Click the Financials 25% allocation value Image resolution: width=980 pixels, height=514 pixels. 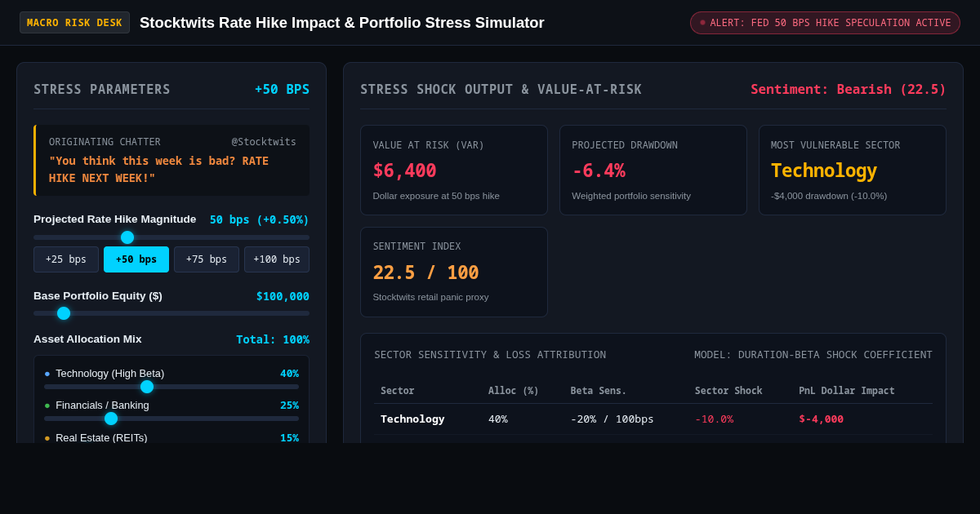pos(289,405)
